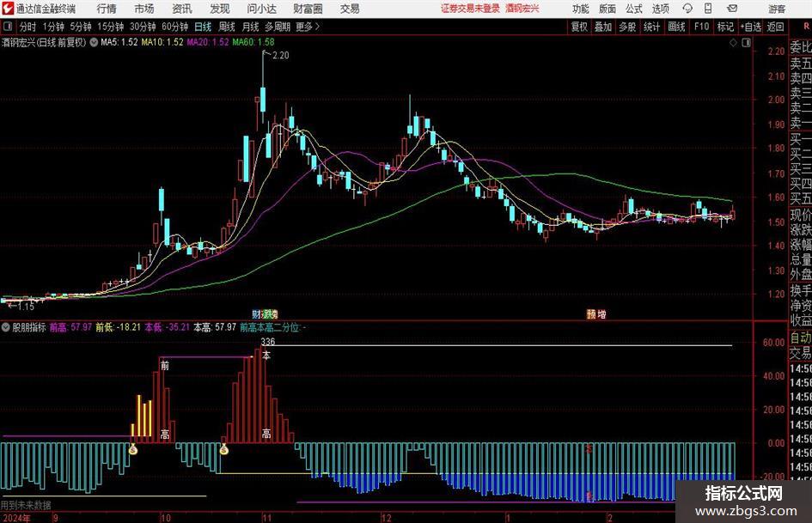Click the 酒钢宏兴(日线,前复权) chart title
This screenshot has height=523, width=812.
point(44,42)
